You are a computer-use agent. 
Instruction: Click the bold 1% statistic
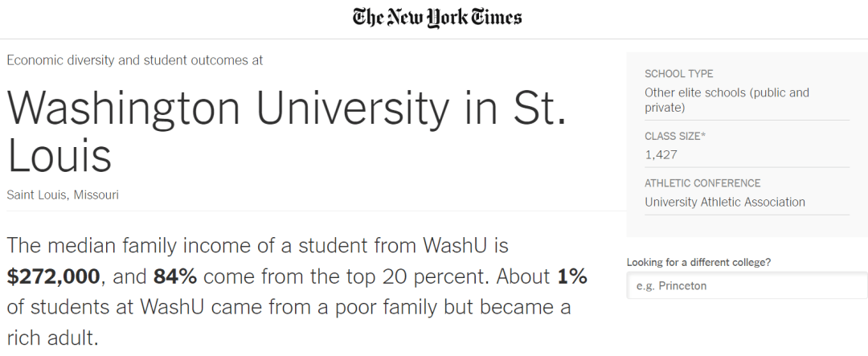click(x=572, y=276)
